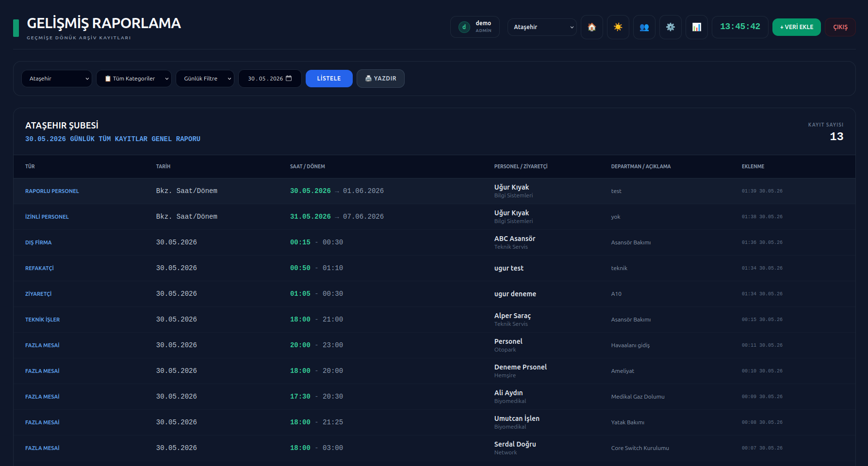Expand the Tüm Kategoriler dropdown
The height and width of the screenshot is (466, 868).
coord(134,79)
